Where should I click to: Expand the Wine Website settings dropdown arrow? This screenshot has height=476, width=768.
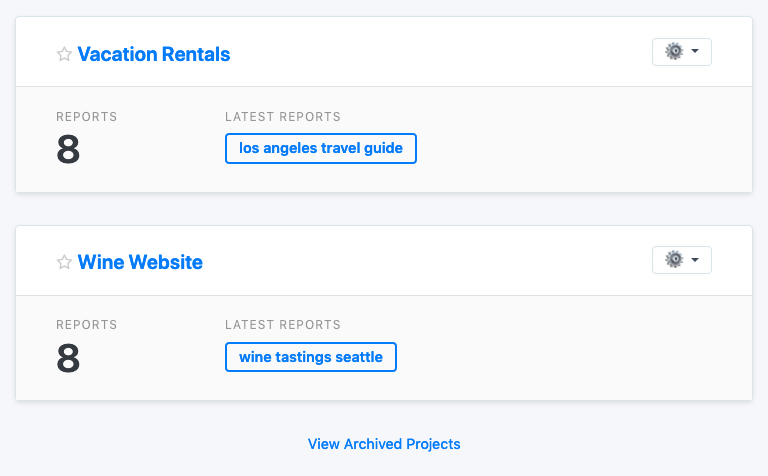tap(695, 259)
